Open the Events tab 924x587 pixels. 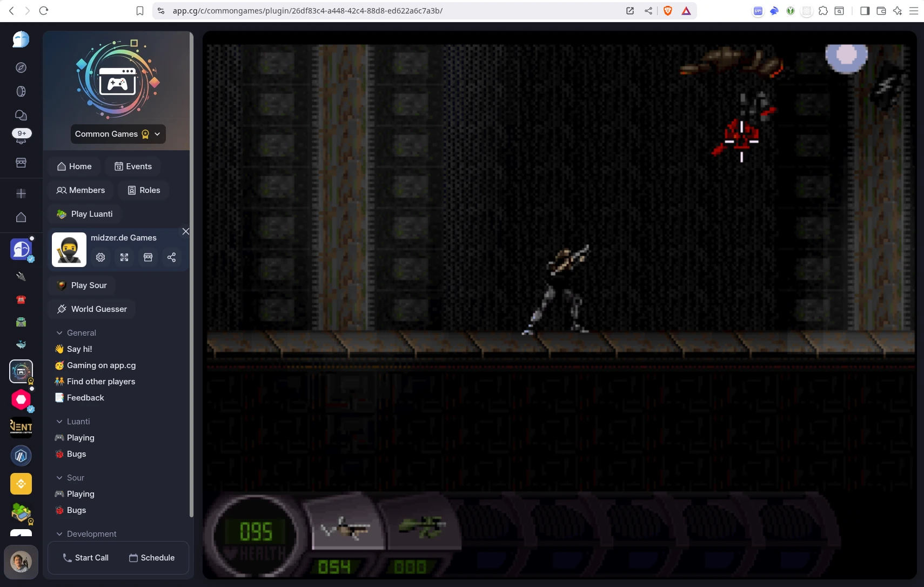coord(133,166)
